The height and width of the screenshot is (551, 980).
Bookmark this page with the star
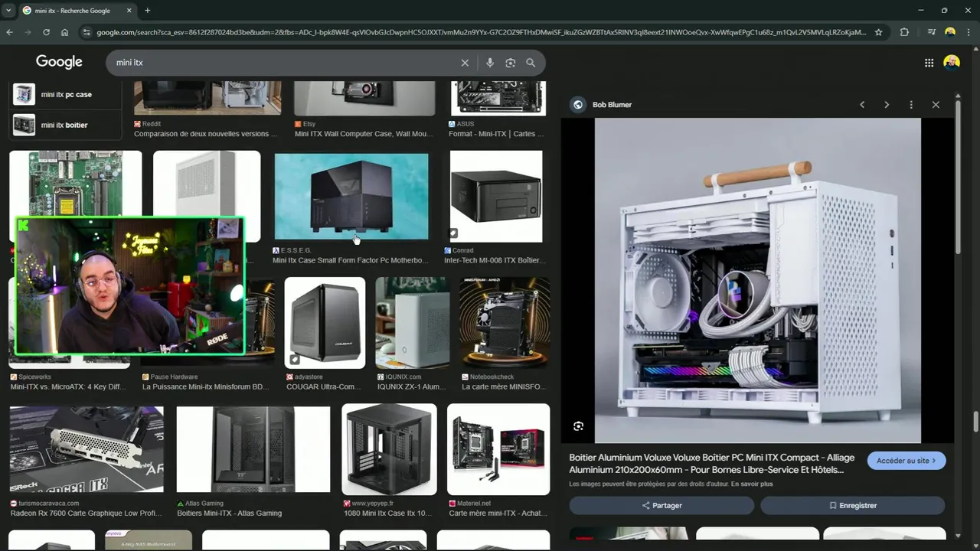878,32
